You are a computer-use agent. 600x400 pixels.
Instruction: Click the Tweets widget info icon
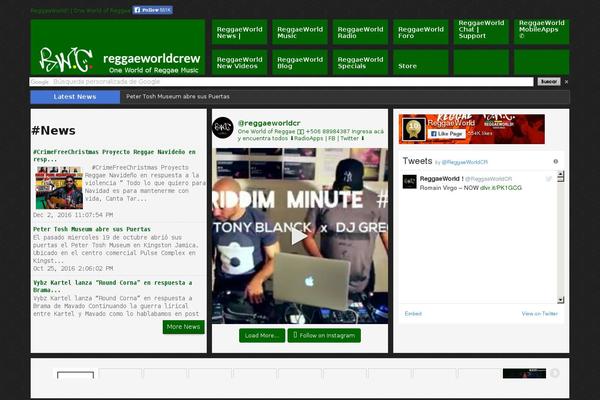[555, 161]
